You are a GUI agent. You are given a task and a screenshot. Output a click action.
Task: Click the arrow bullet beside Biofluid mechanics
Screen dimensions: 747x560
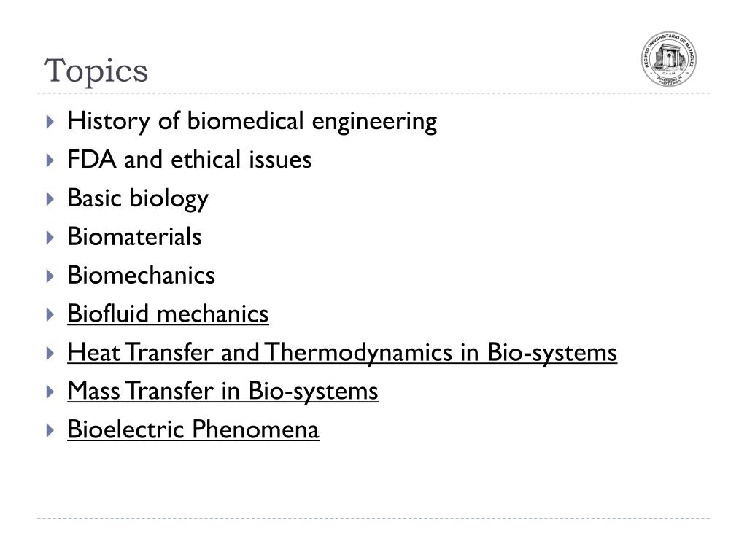[50, 315]
